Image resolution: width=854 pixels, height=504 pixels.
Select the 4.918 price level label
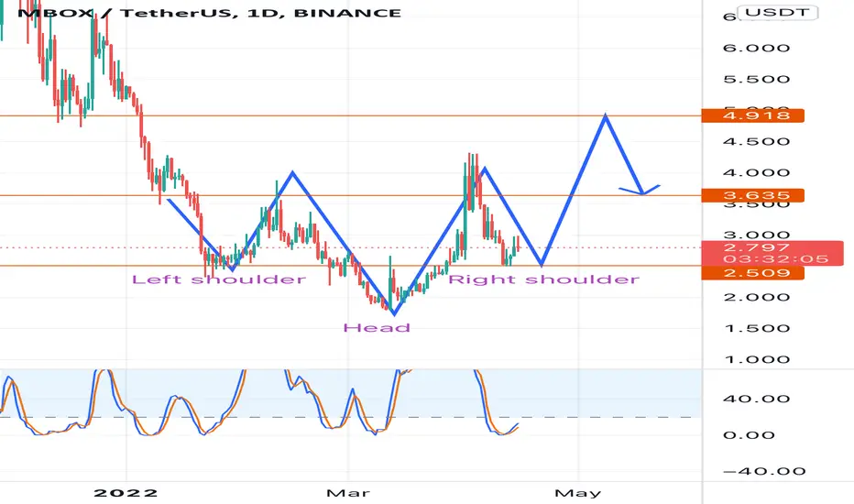[x=752, y=115]
